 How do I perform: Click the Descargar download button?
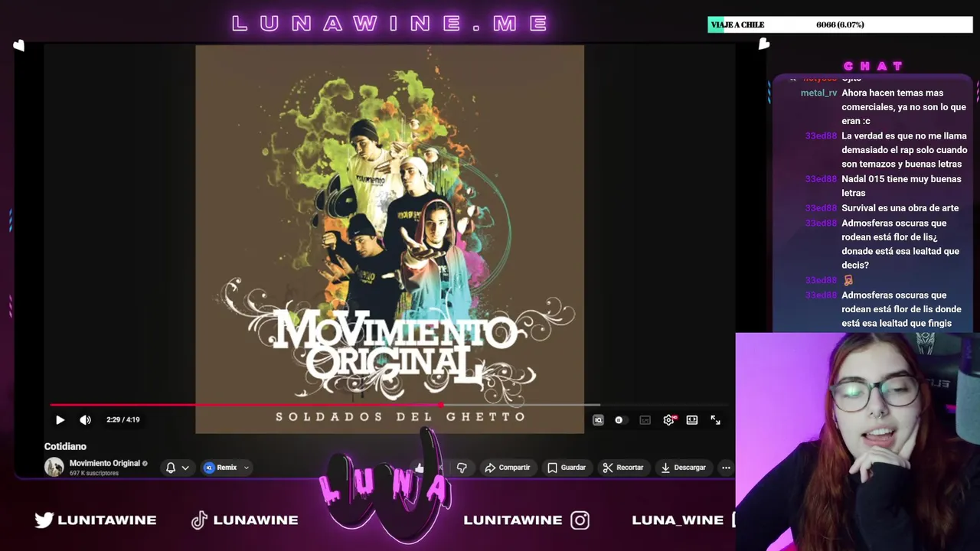[683, 468]
